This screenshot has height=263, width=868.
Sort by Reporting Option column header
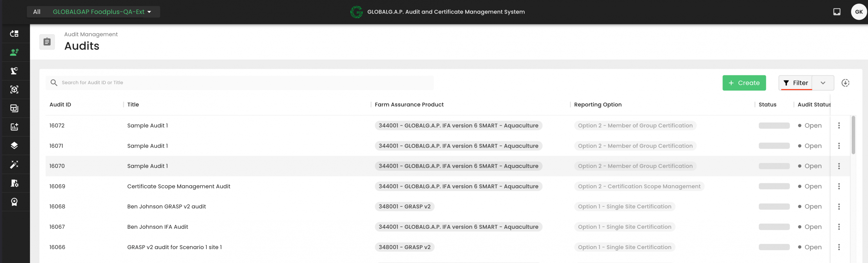[x=598, y=105]
